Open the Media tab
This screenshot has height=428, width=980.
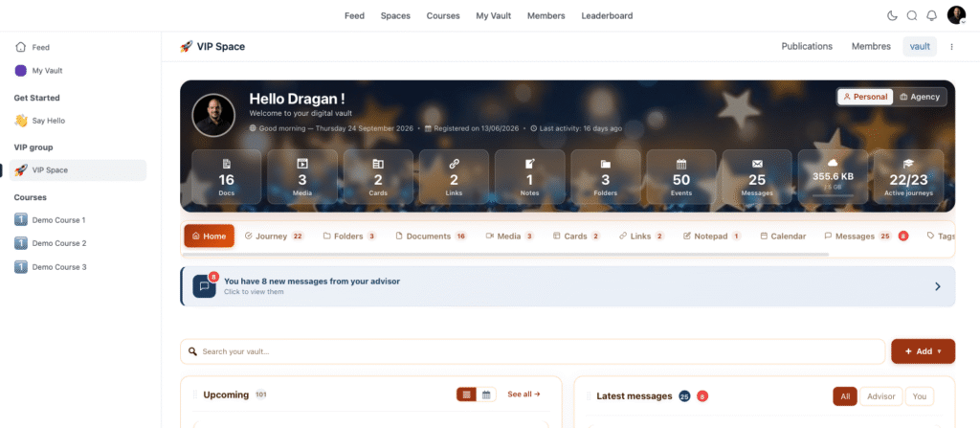point(509,236)
